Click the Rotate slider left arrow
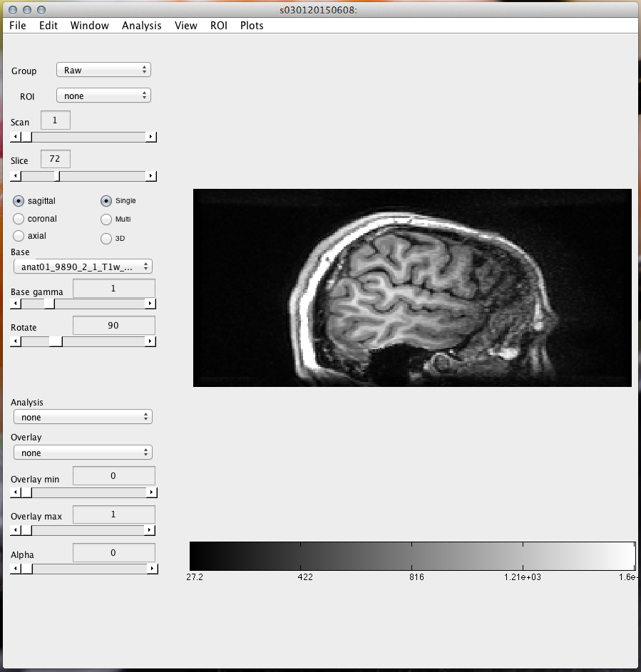 click(15, 341)
